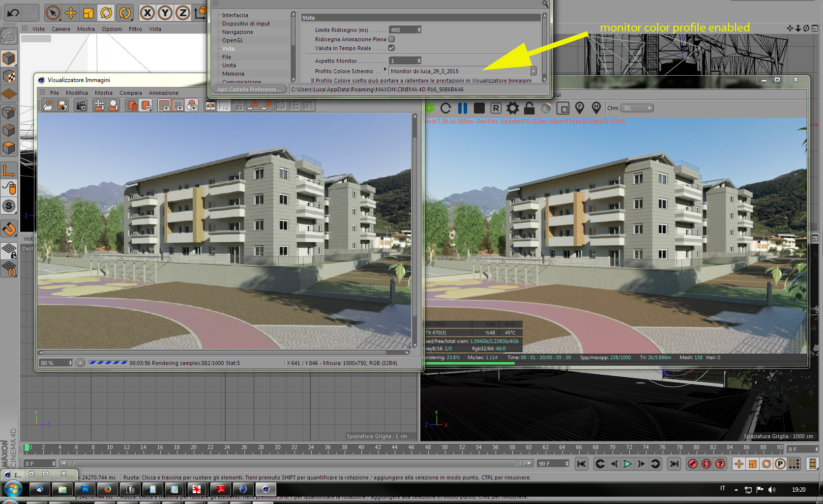This screenshot has width=823, height=504.
Task: Save image with Picture Viewer save icon
Action: [62, 105]
